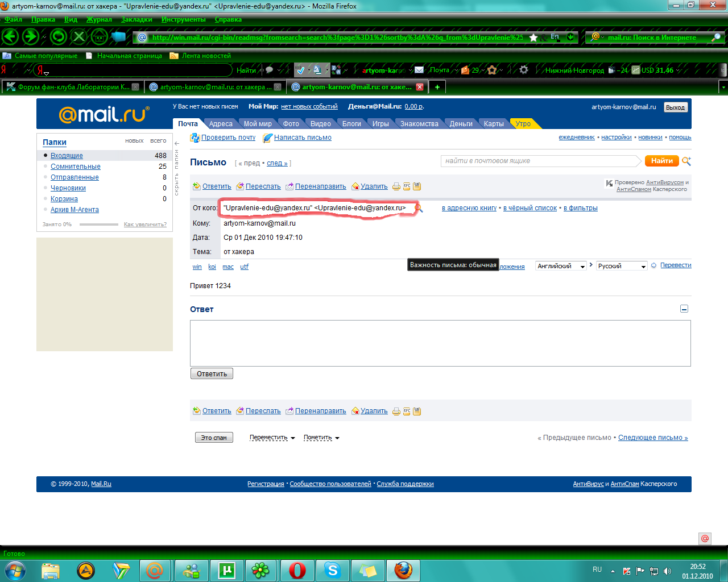Open the Yandex bar mail envelope icon

coord(419,70)
